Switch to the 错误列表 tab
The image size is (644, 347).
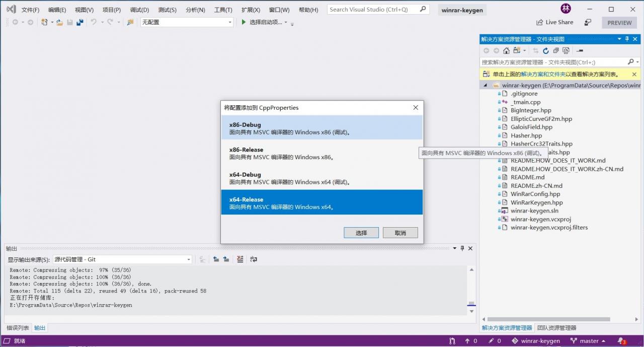tap(18, 328)
